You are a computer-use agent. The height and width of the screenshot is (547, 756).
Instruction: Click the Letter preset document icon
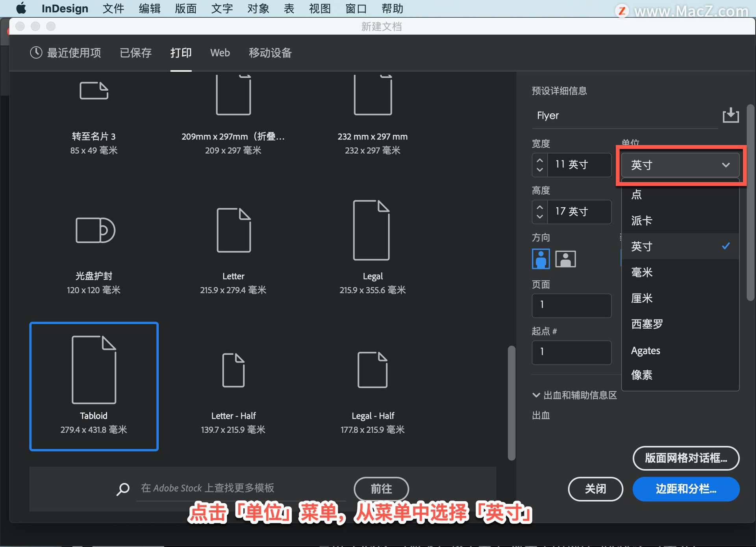point(233,230)
